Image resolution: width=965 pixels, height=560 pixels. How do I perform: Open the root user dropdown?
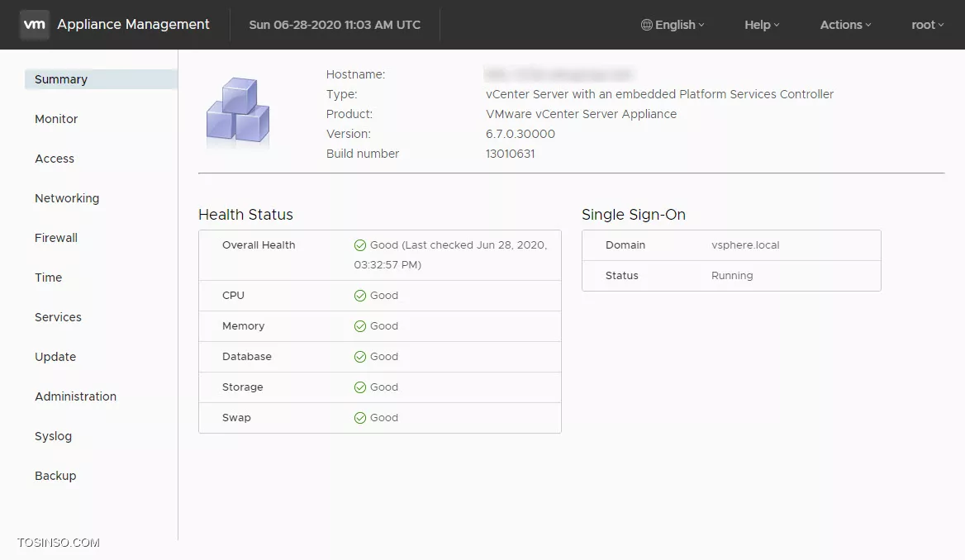(928, 25)
